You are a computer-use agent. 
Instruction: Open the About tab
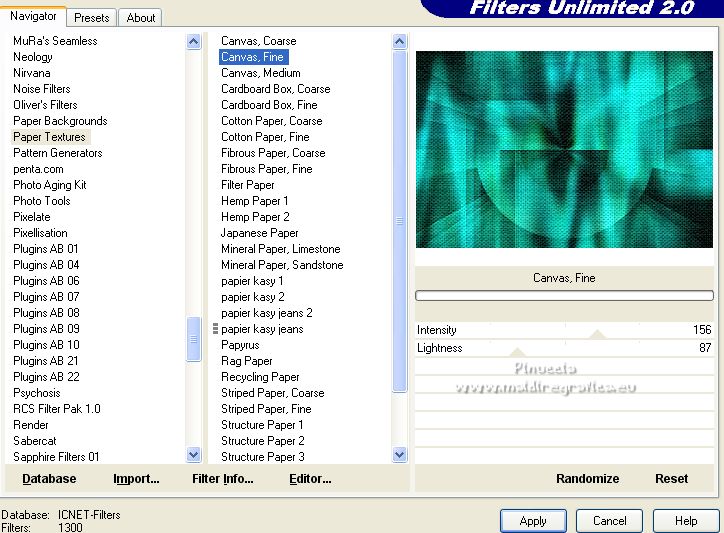tap(140, 18)
